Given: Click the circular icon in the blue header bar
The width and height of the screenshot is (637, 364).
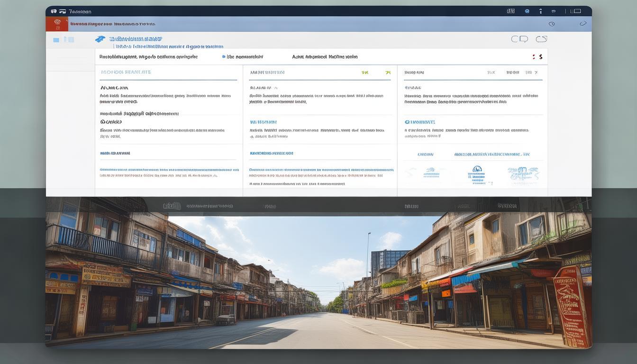Looking at the screenshot, I should coord(551,24).
